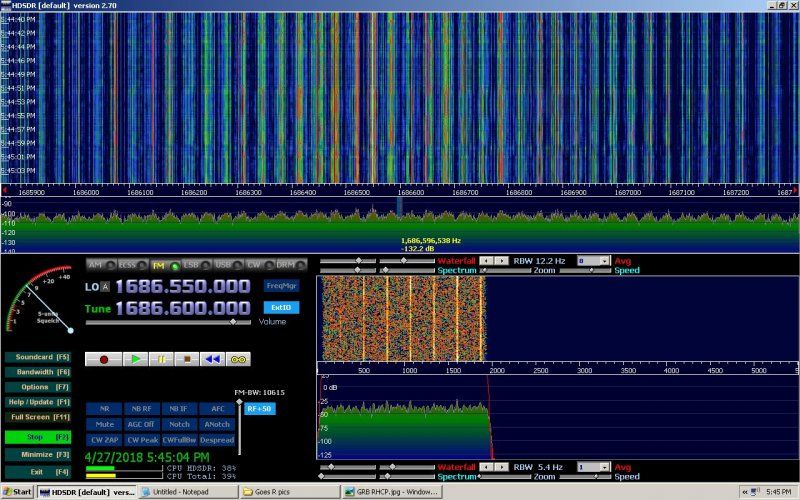Switch to GRB RHCP.jpg window in taskbar

(x=391, y=492)
